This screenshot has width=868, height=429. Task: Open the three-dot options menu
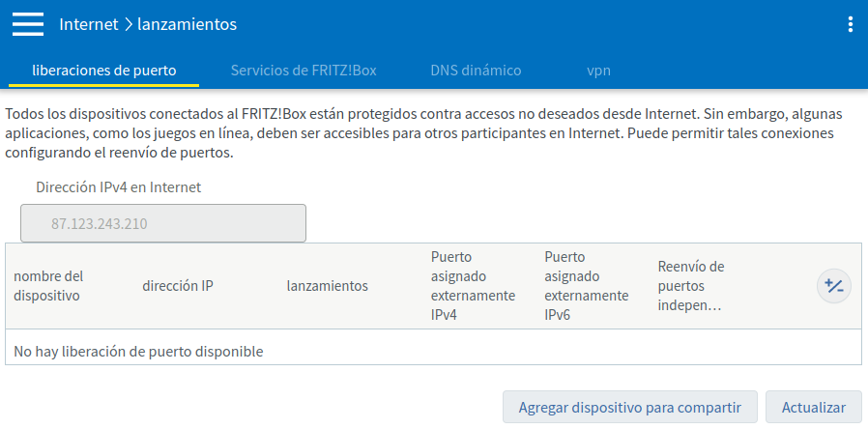pyautogui.click(x=850, y=24)
